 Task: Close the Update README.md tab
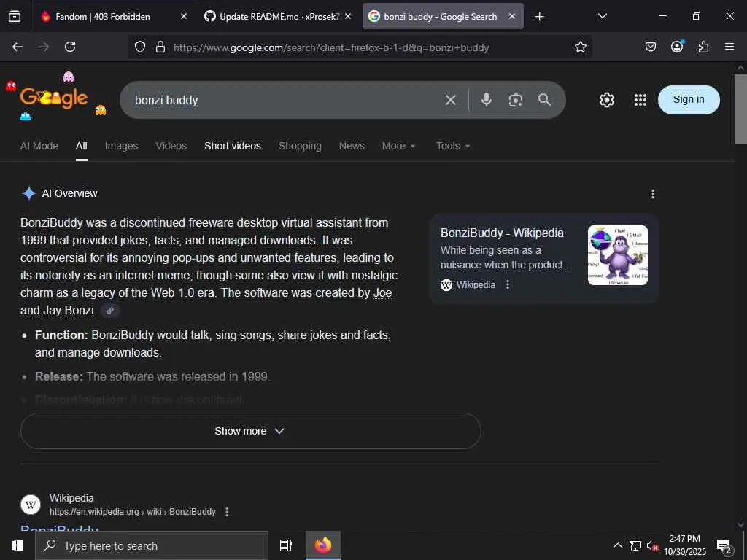[348, 17]
